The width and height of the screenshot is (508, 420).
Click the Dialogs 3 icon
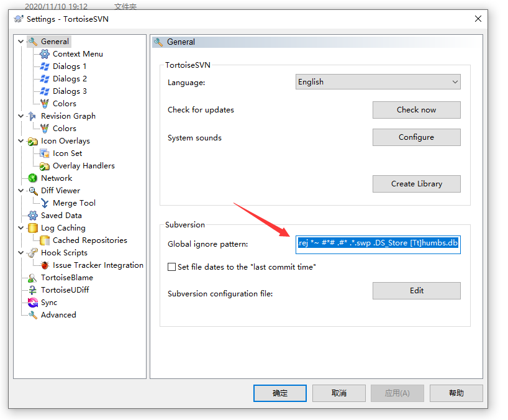[45, 91]
